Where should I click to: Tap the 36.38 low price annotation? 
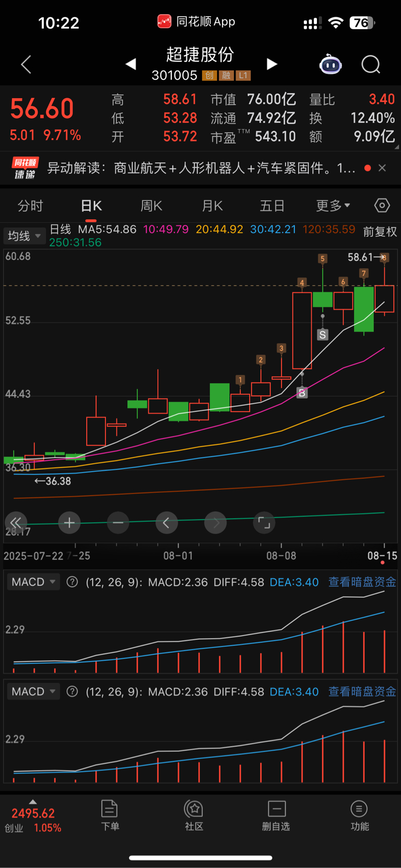[x=58, y=481]
